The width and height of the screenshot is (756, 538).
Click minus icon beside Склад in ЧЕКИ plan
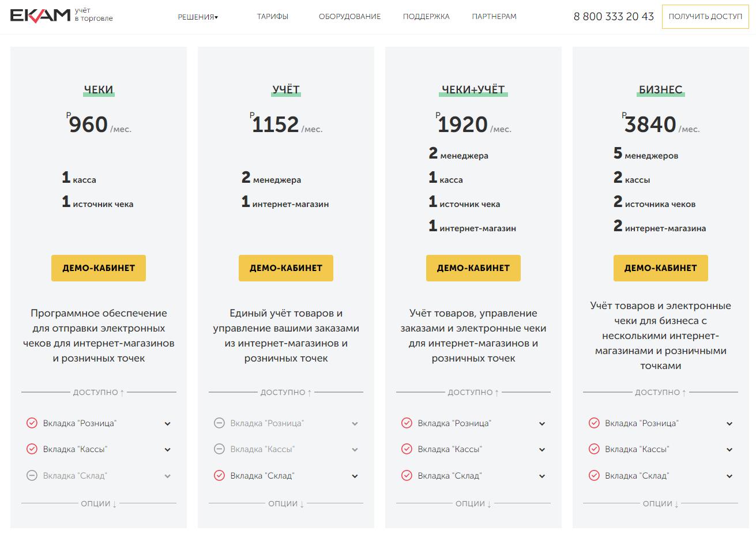point(32,476)
